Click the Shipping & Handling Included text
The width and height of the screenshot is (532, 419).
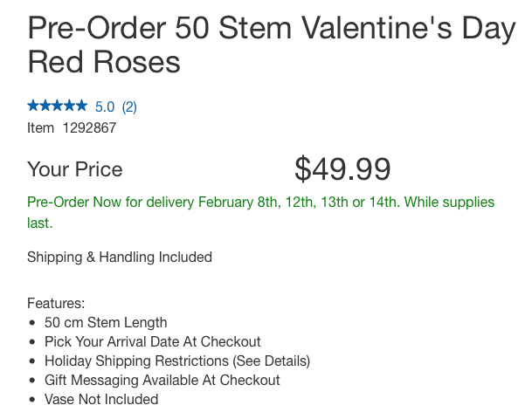pyautogui.click(x=120, y=257)
